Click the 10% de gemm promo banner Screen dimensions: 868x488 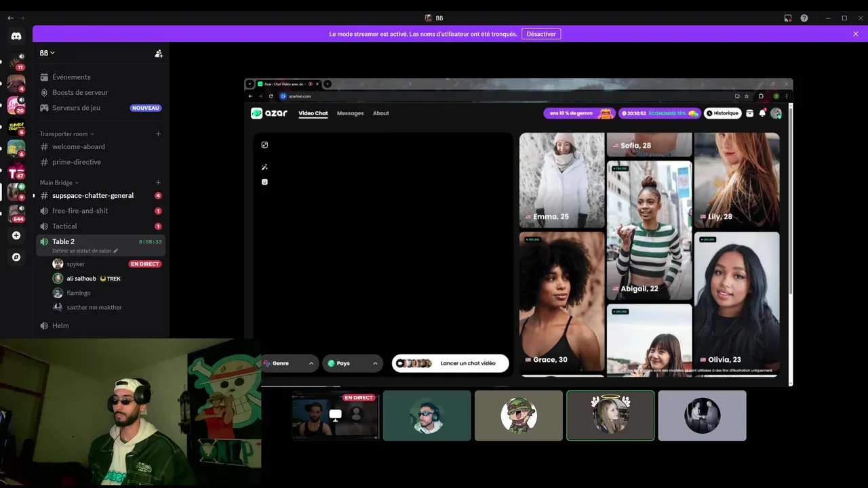[579, 113]
